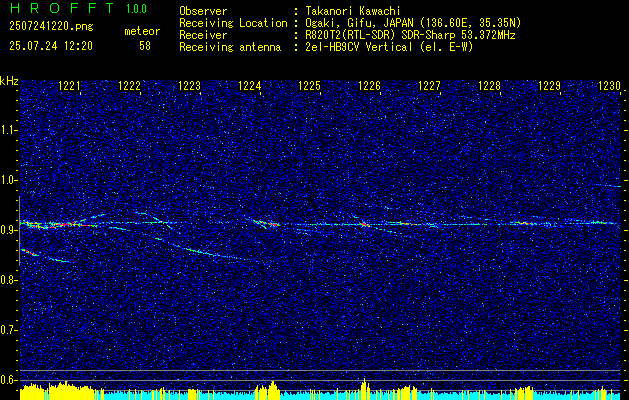Click the date stamp 25.07.24 12:20
The height and width of the screenshot is (400, 629).
point(51,46)
